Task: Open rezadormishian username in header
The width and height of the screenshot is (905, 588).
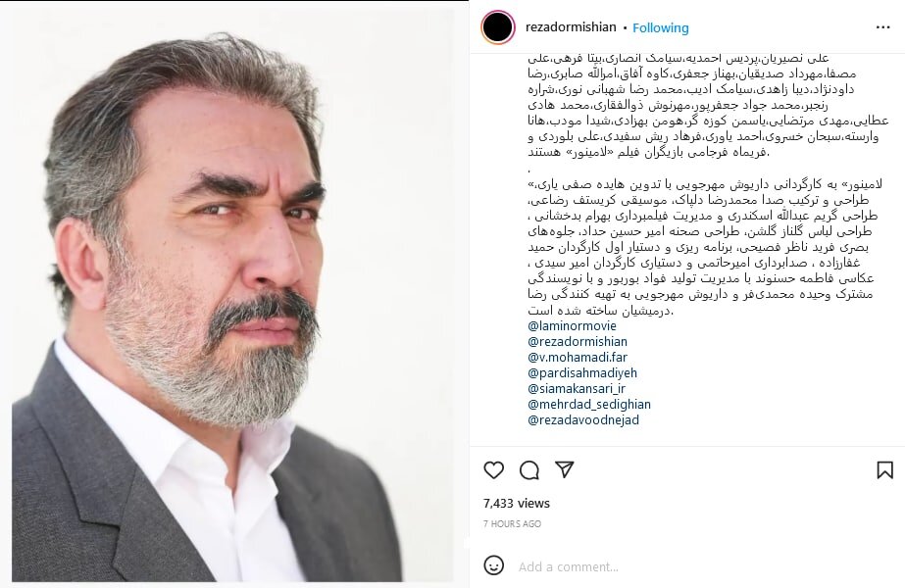Action: coord(571,27)
